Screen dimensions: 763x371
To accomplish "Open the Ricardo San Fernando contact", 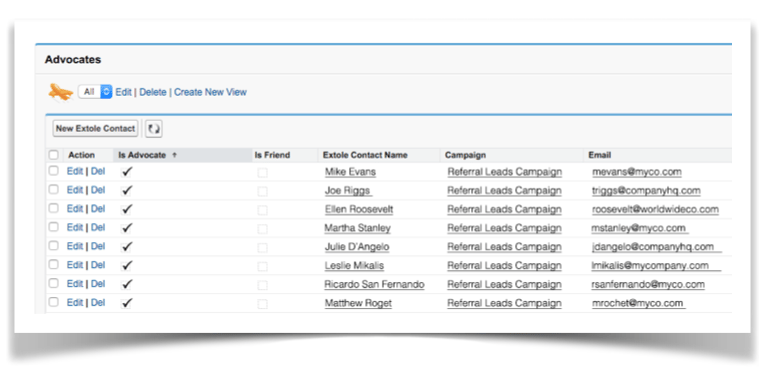I will pos(375,284).
